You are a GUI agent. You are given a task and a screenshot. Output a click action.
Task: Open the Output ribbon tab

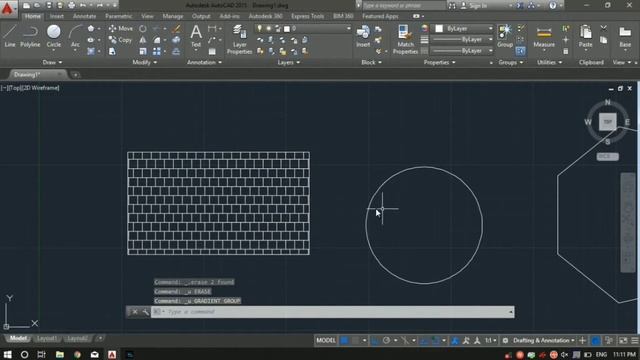[x=201, y=16]
